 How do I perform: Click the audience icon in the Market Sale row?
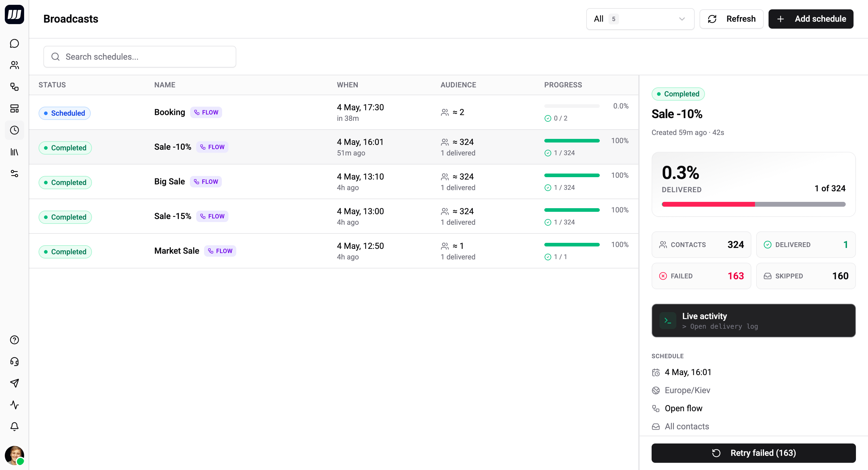[x=445, y=246]
